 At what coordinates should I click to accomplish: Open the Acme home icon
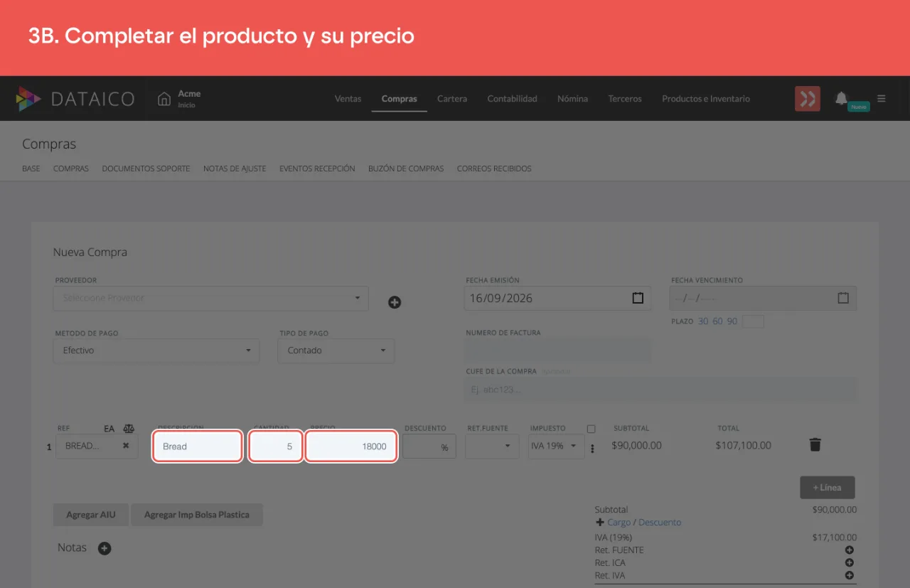coord(164,99)
